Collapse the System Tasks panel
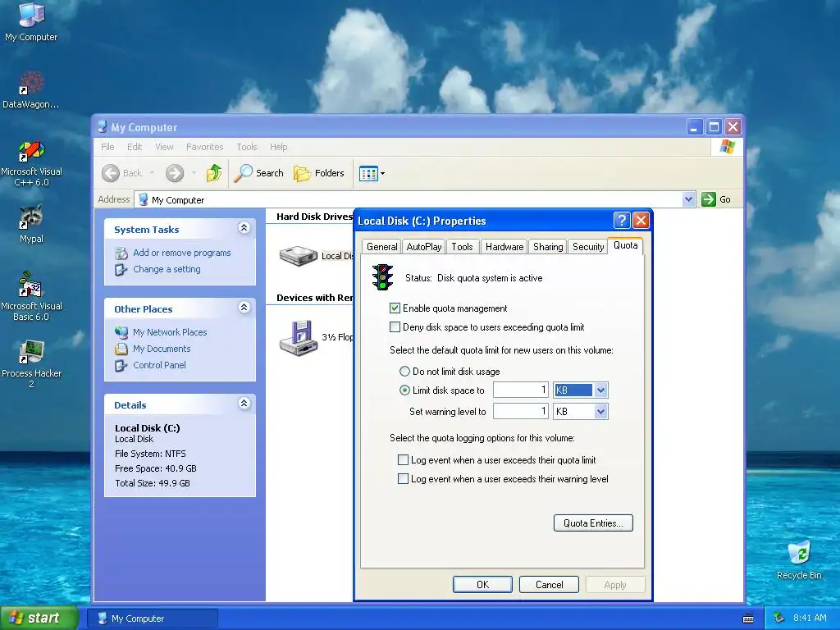Image resolution: width=840 pixels, height=630 pixels. tap(244, 228)
